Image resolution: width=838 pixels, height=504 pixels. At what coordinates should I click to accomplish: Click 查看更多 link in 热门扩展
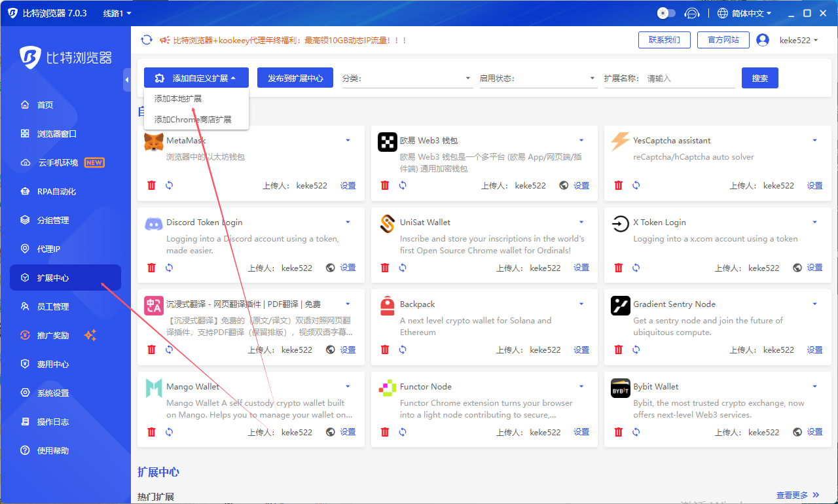pyautogui.click(x=797, y=495)
